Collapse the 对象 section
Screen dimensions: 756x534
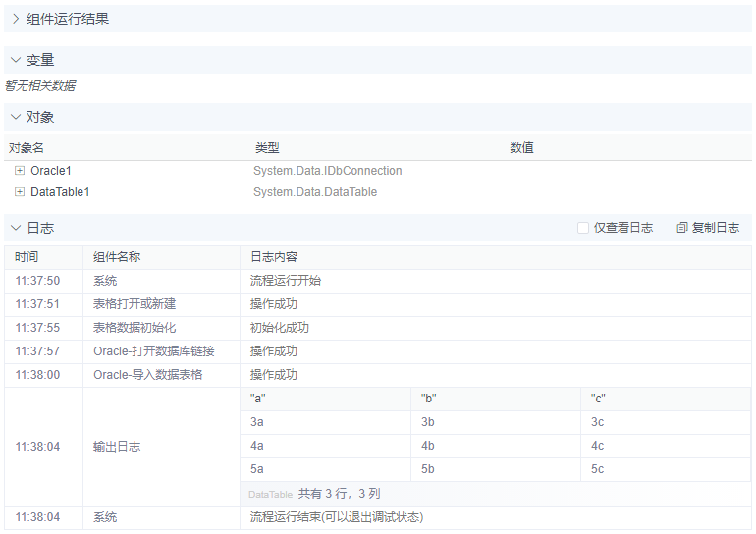[x=16, y=117]
